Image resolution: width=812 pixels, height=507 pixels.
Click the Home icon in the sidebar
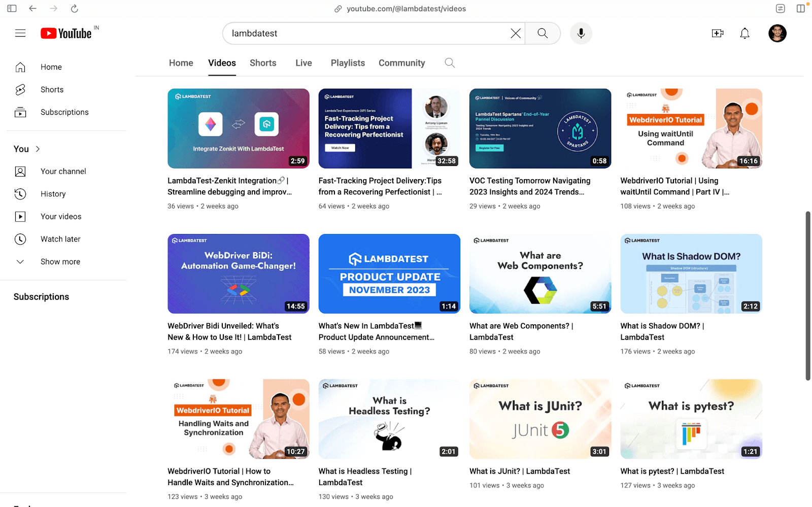(20, 67)
